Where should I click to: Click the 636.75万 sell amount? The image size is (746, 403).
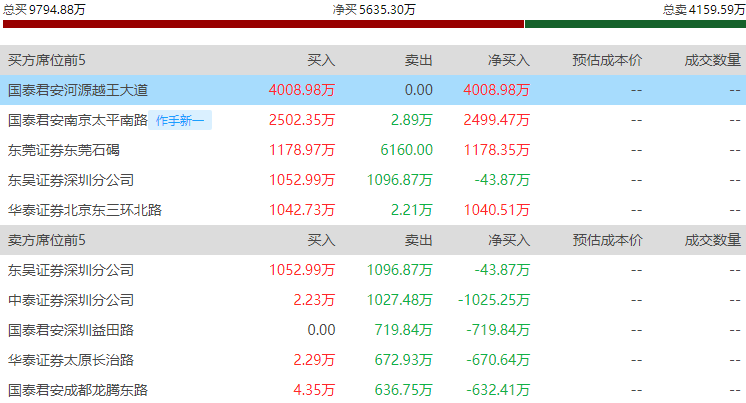tap(403, 390)
